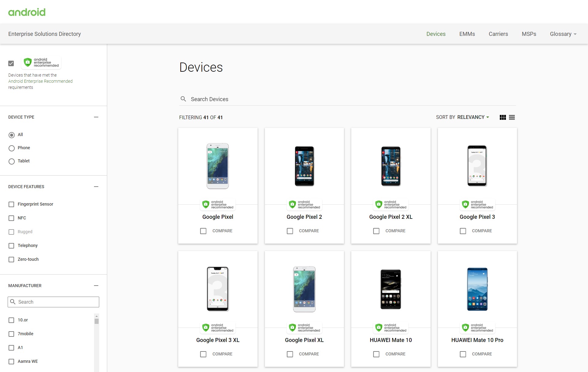The height and width of the screenshot is (372, 588).
Task: Open the Android Enterprise Recommended requirements link
Action: click(x=40, y=81)
